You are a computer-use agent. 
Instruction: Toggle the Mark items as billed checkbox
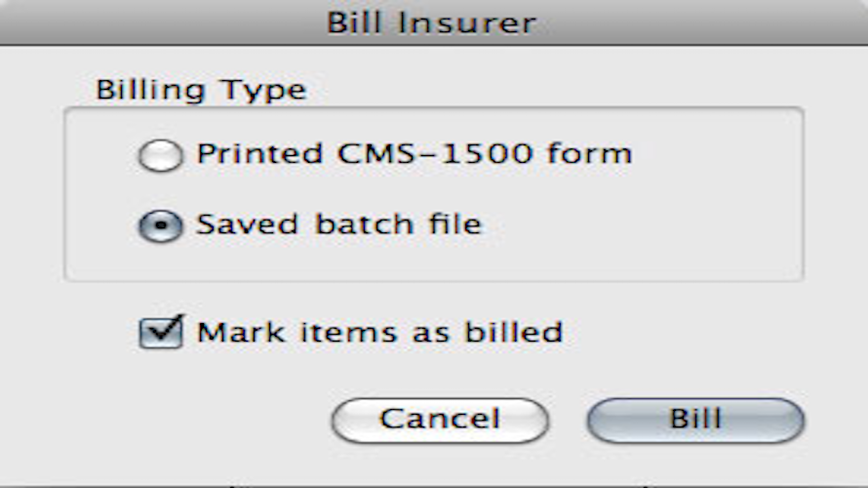pyautogui.click(x=161, y=333)
